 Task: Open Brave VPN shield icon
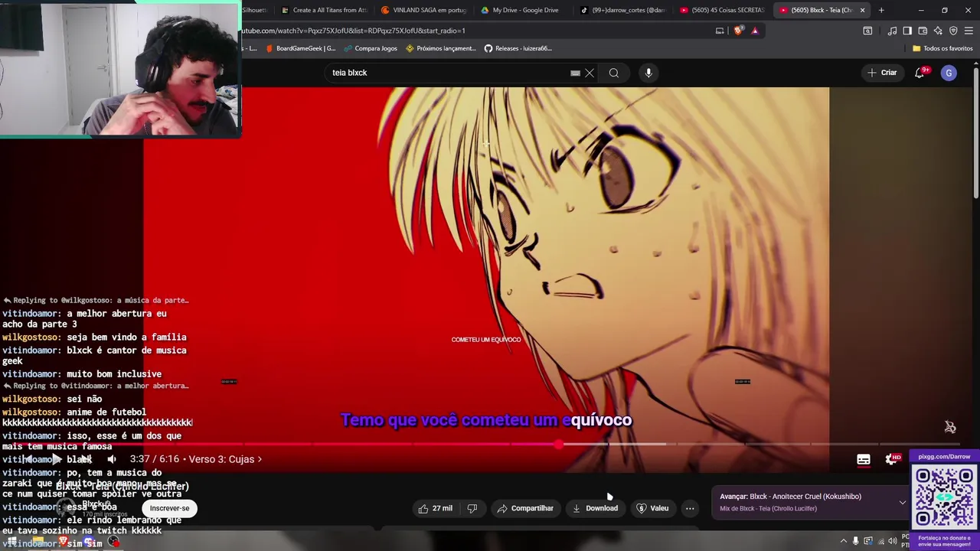point(953,31)
